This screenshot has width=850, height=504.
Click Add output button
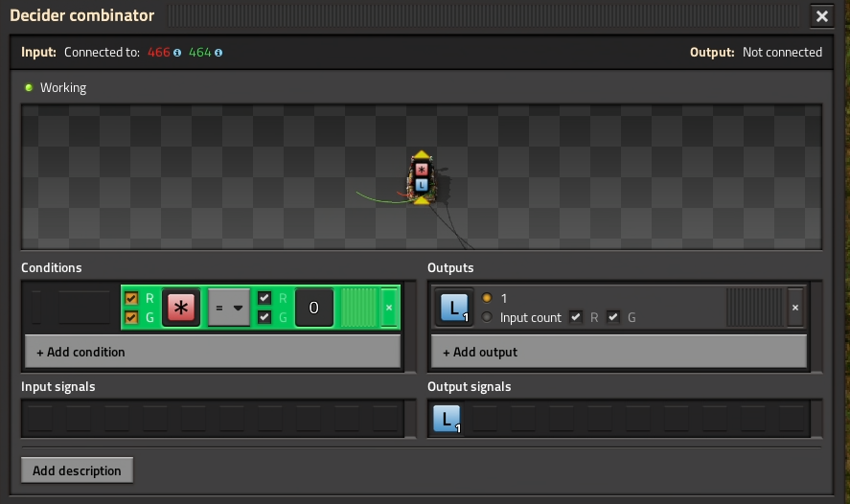click(617, 352)
